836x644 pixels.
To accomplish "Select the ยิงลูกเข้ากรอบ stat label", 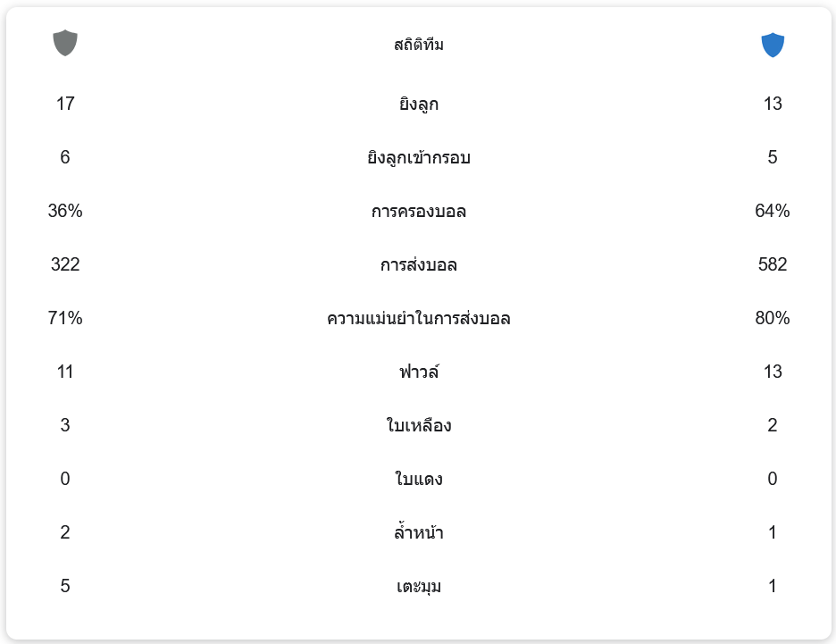I will pyautogui.click(x=418, y=158).
